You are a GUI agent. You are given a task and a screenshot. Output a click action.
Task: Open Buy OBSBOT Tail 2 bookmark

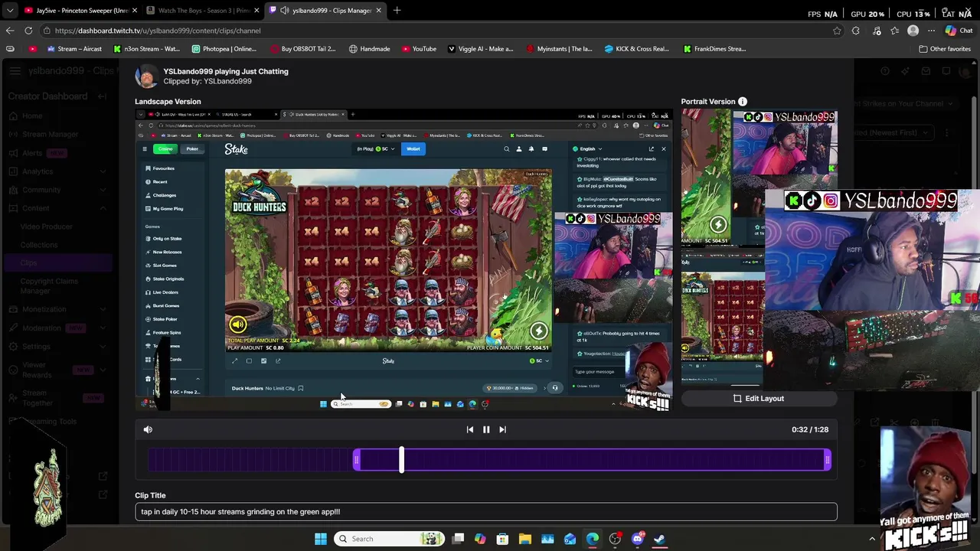pyautogui.click(x=302, y=49)
